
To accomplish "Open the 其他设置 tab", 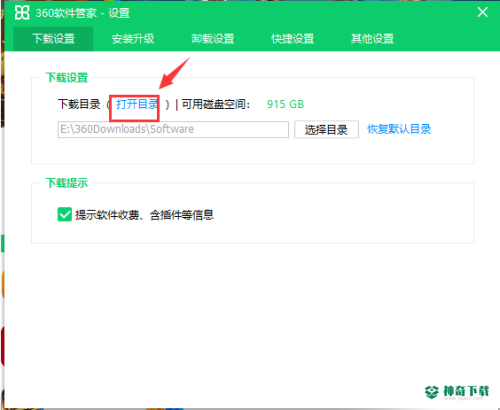I will (372, 39).
